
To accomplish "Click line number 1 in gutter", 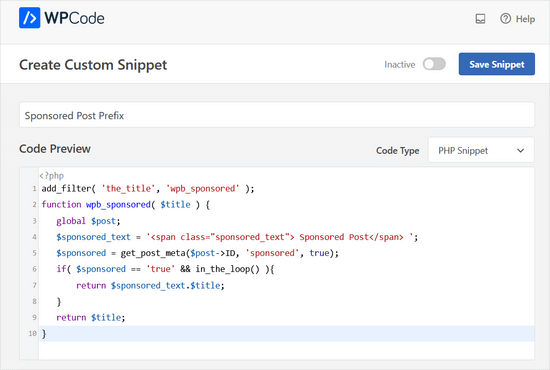I will point(34,189).
